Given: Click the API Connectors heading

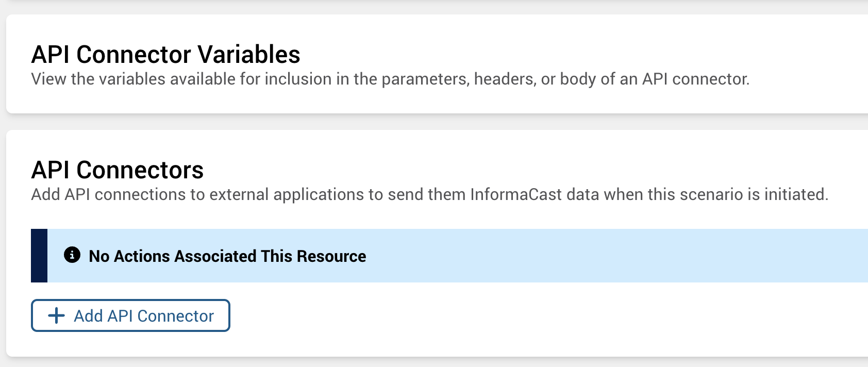Looking at the screenshot, I should click(118, 169).
